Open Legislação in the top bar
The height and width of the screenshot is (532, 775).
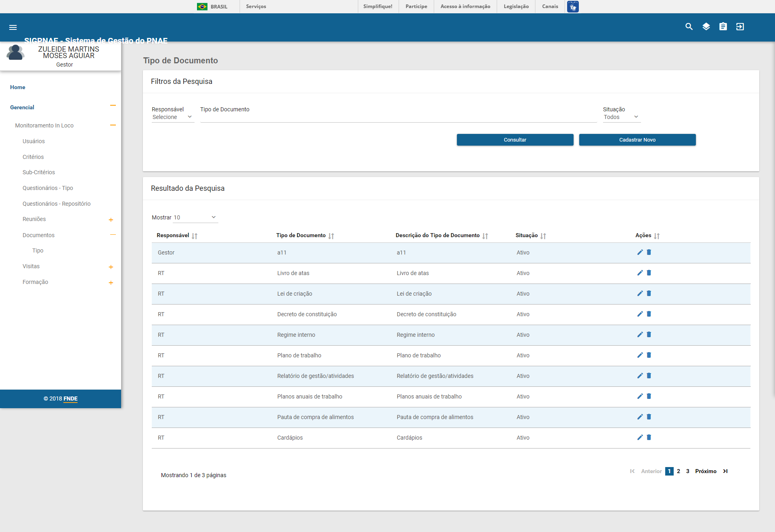(x=516, y=6)
